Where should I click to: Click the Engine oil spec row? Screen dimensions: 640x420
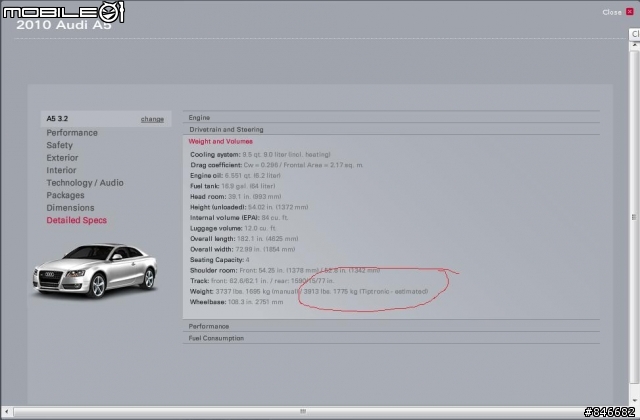pos(235,176)
